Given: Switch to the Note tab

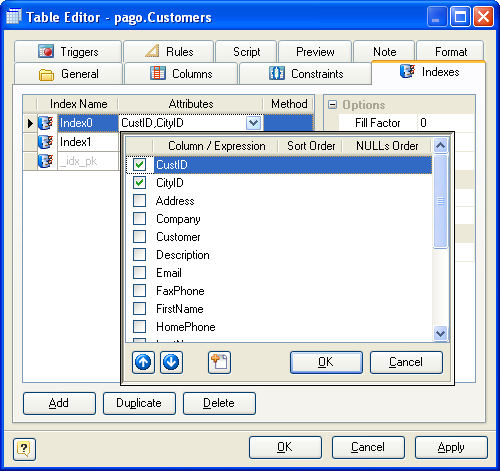Looking at the screenshot, I should [x=384, y=52].
